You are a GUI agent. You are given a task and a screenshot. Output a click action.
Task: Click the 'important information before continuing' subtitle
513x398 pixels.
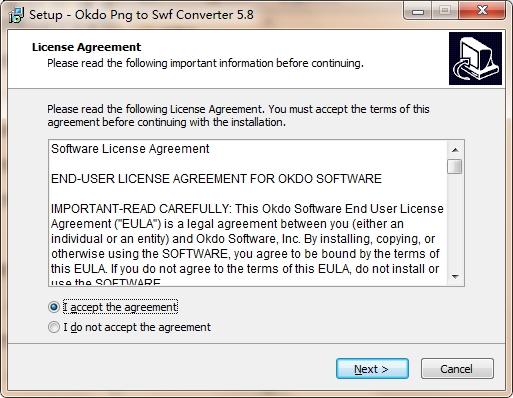click(x=205, y=63)
